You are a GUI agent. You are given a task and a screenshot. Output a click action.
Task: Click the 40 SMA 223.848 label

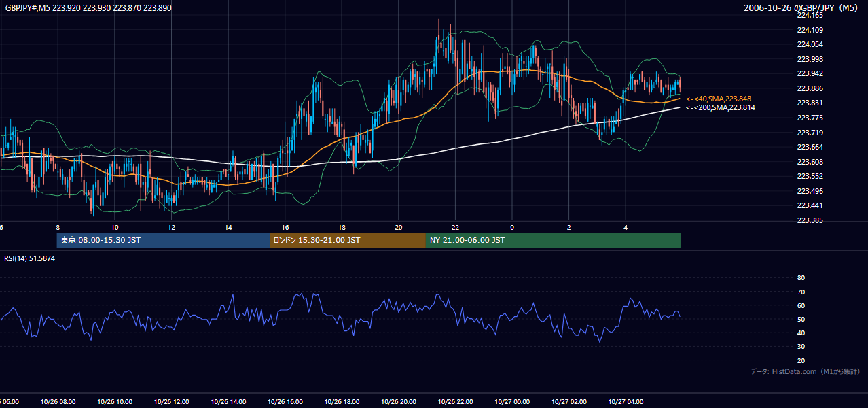point(719,99)
